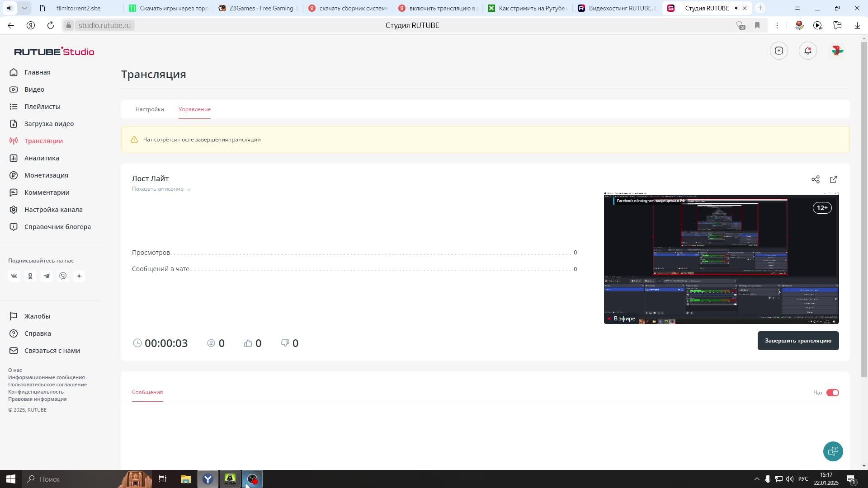Open the browser tab list dropdown arrow
This screenshot has height=488, width=868.
[x=24, y=8]
